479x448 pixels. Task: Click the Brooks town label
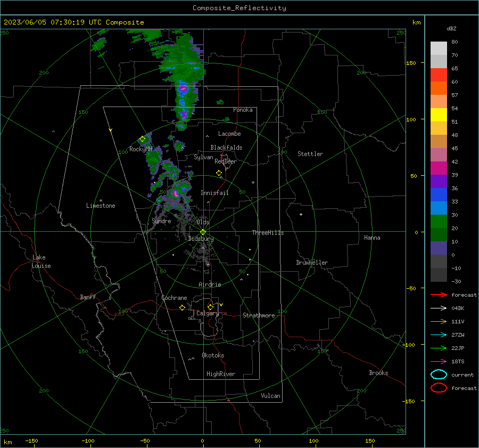[378, 373]
